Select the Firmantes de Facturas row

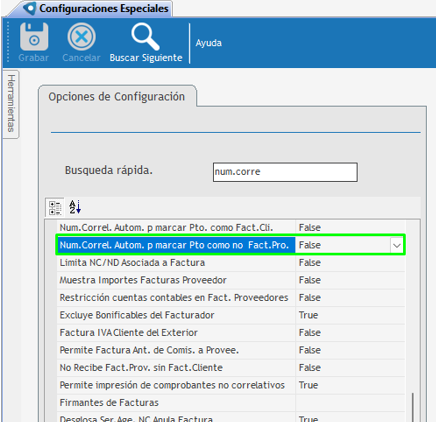pyautogui.click(x=231, y=403)
